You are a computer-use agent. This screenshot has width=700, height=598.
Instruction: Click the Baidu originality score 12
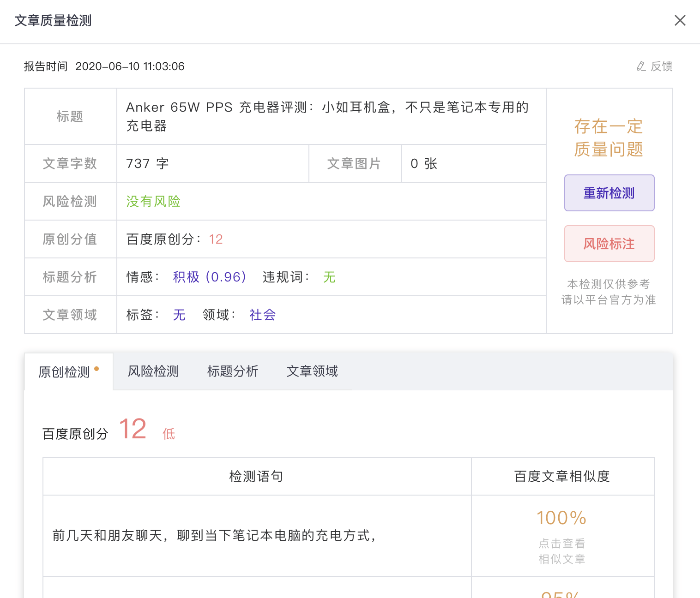(x=133, y=429)
